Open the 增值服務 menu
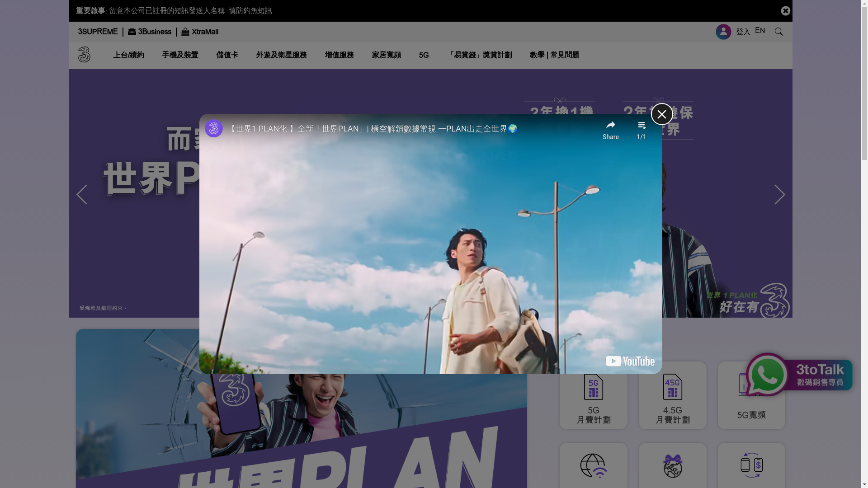The width and height of the screenshot is (868, 488). [339, 55]
